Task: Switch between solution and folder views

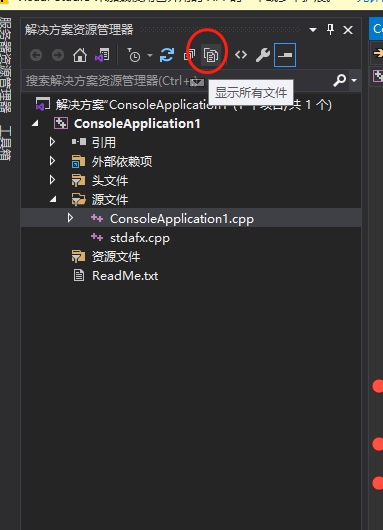Action: coord(102,55)
